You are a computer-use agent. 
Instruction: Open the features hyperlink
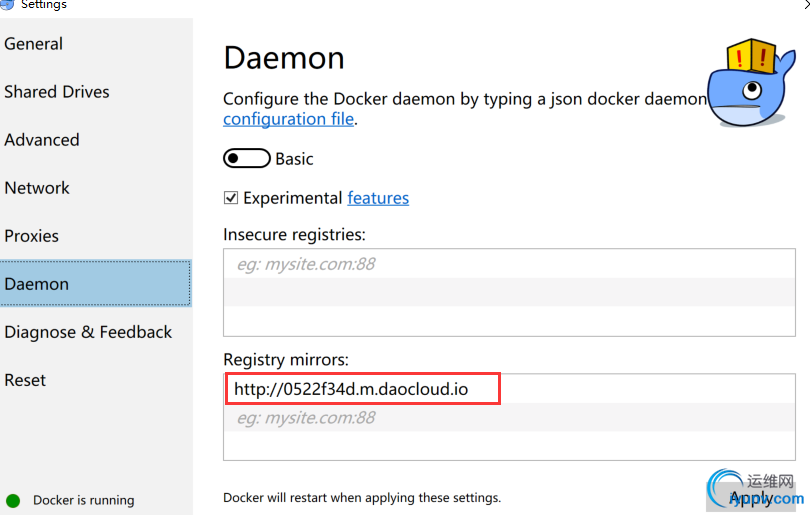378,198
